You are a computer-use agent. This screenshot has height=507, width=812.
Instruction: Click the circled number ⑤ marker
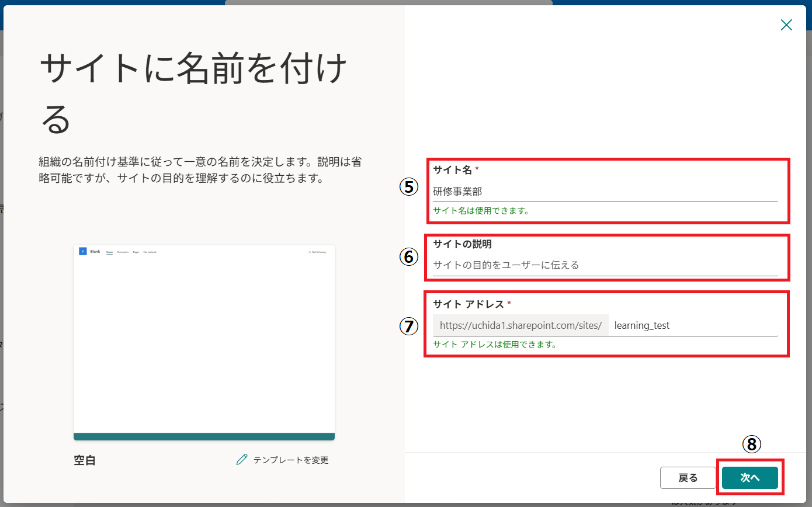pos(410,186)
